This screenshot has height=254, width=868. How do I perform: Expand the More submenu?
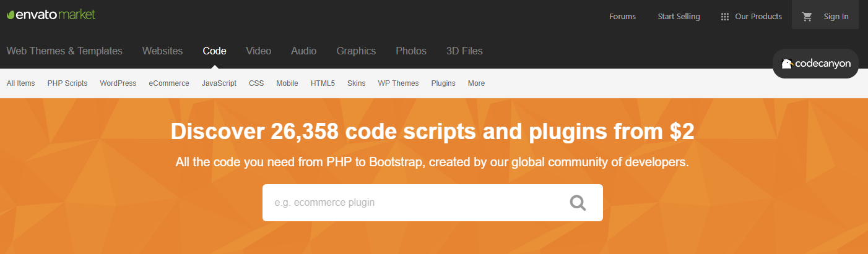coord(476,83)
